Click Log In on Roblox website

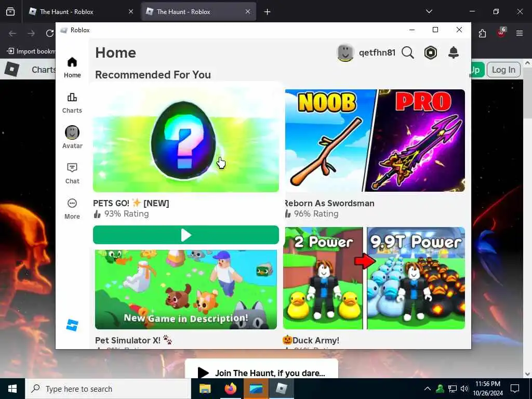pyautogui.click(x=503, y=70)
